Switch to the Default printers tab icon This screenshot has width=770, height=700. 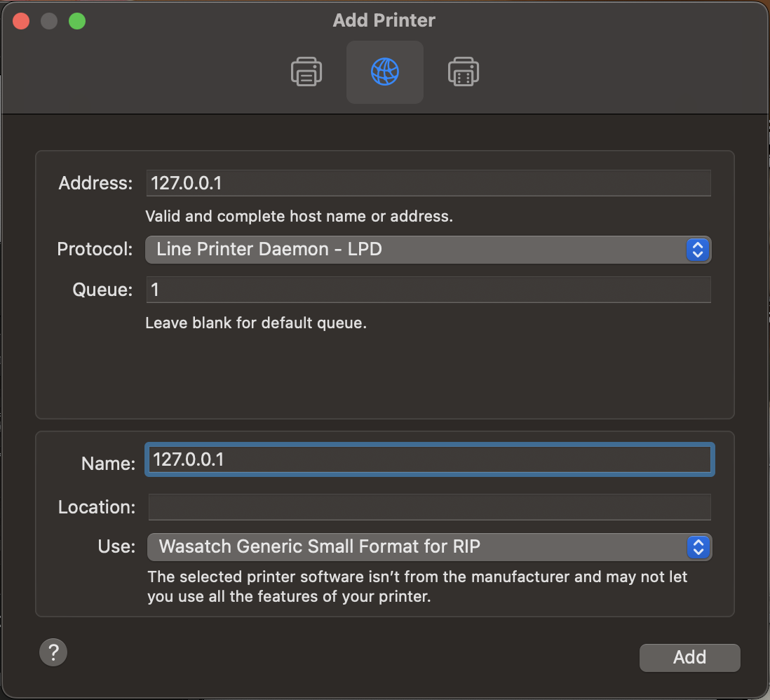[x=306, y=72]
